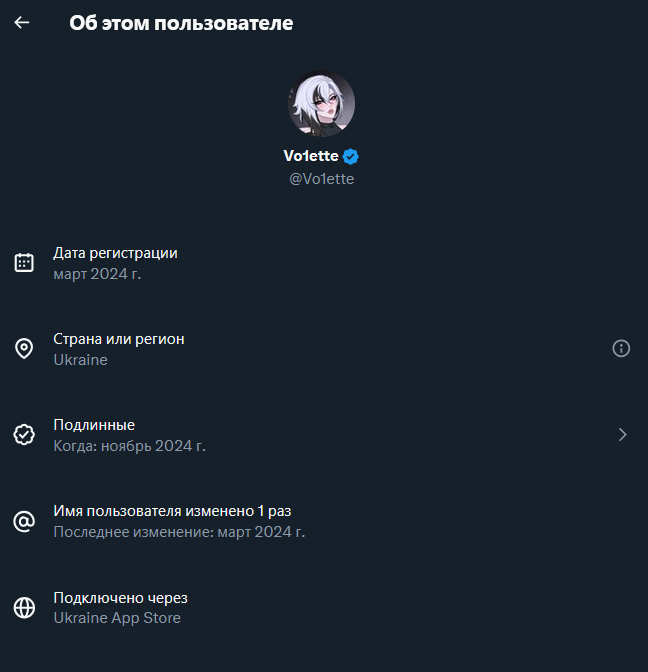This screenshot has width=648, height=672.
Task: Click the @Vo1ette handle
Action: coord(321,179)
